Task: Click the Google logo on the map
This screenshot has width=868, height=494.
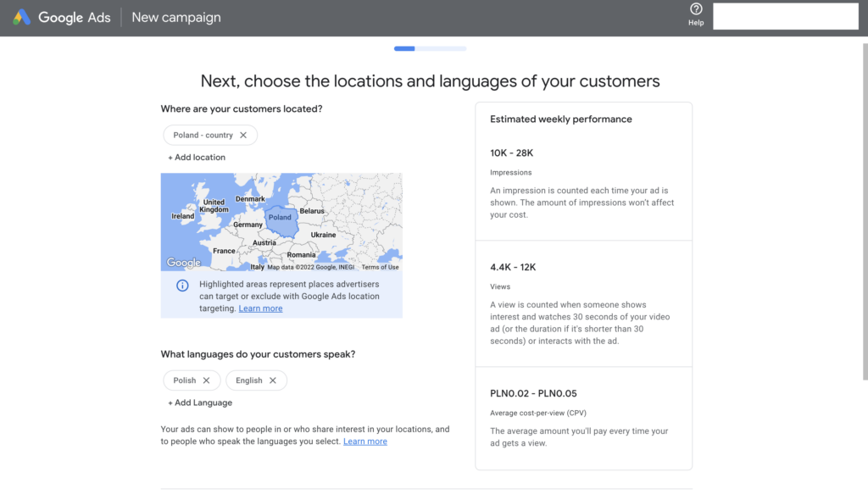Action: (184, 263)
